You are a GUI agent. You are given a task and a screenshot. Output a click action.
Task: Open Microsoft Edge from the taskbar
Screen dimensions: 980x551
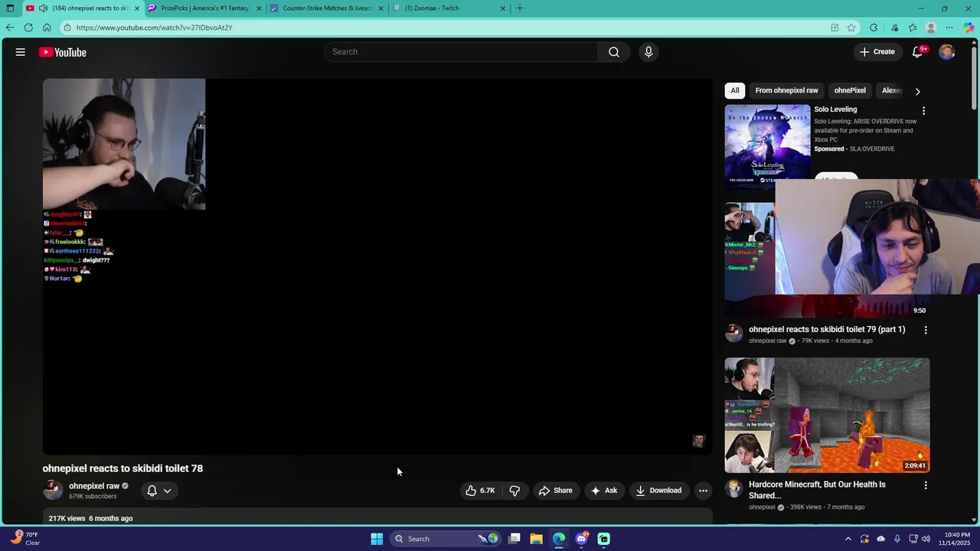pyautogui.click(x=559, y=539)
